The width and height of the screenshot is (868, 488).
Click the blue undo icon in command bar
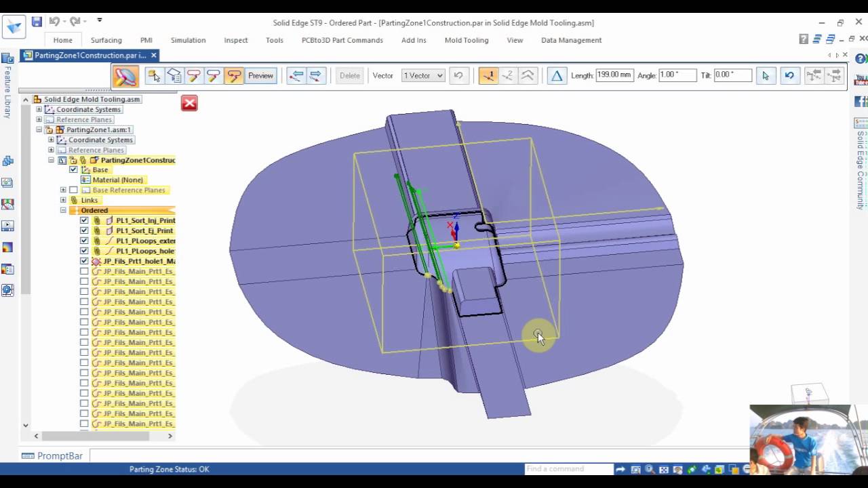789,75
